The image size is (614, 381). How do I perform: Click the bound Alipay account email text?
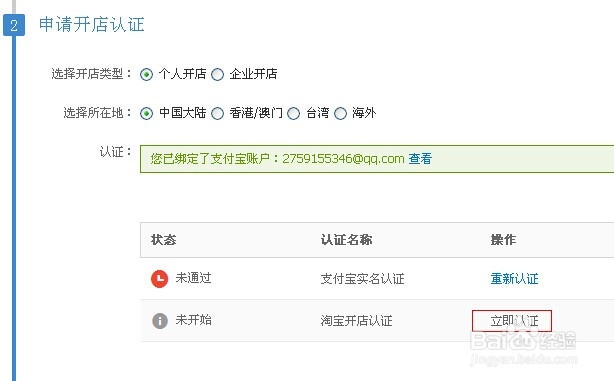click(x=343, y=159)
